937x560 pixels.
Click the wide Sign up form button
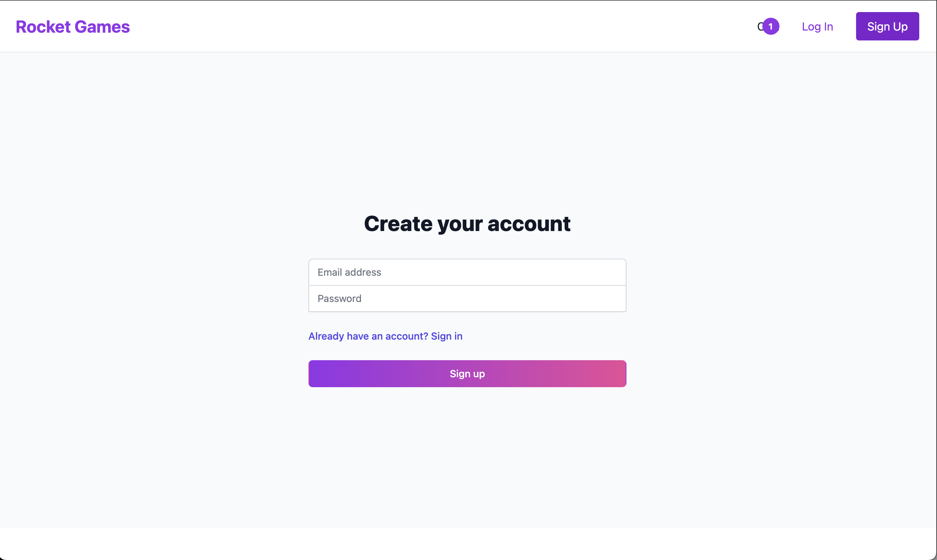[x=467, y=374]
